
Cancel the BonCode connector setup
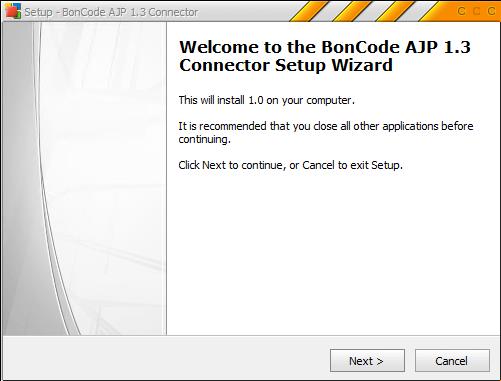[452, 361]
